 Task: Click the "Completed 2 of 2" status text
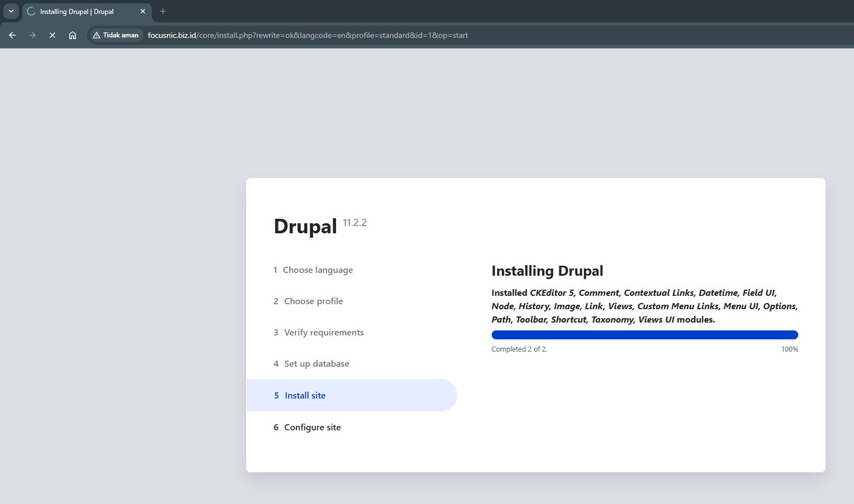(519, 349)
